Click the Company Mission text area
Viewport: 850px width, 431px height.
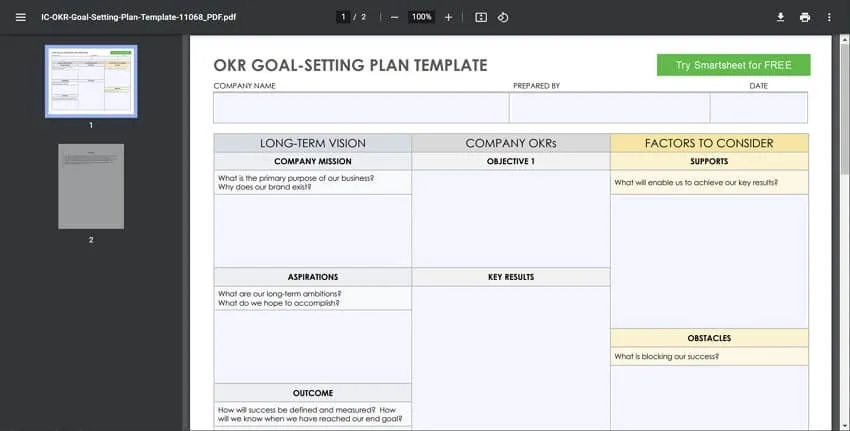pyautogui.click(x=312, y=230)
